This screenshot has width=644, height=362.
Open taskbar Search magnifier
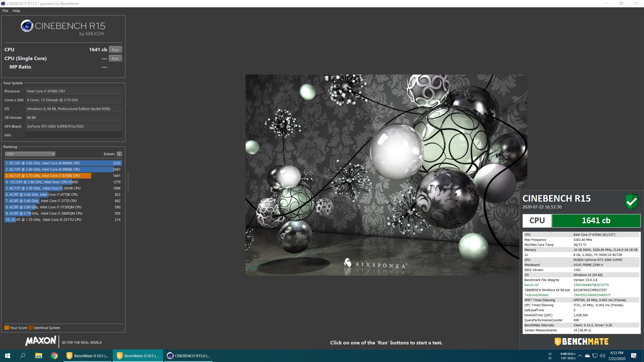point(23,356)
